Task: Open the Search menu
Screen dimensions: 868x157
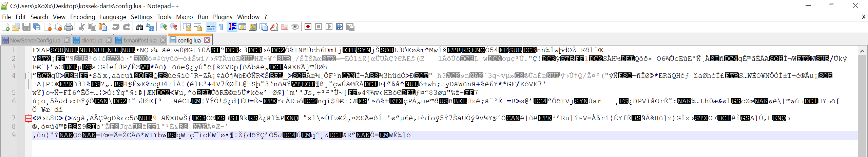Action: [39, 17]
